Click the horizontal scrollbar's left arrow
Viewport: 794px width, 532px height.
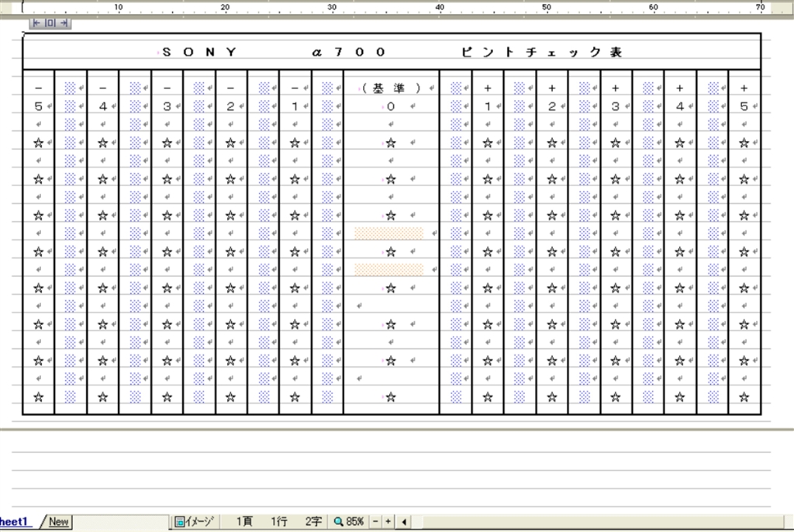[403, 521]
